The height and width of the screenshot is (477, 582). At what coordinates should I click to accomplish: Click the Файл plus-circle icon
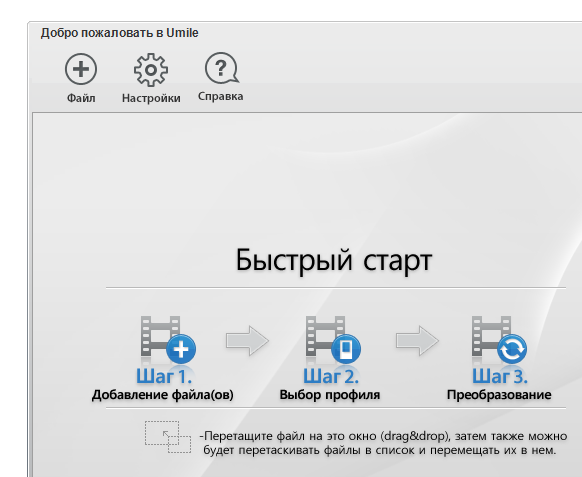[x=81, y=69]
